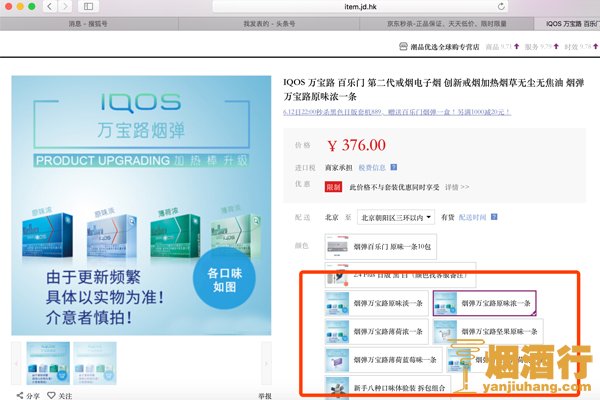This screenshot has height=400, width=600.
Task: Click the share icon below the gallery
Action: click(20, 396)
